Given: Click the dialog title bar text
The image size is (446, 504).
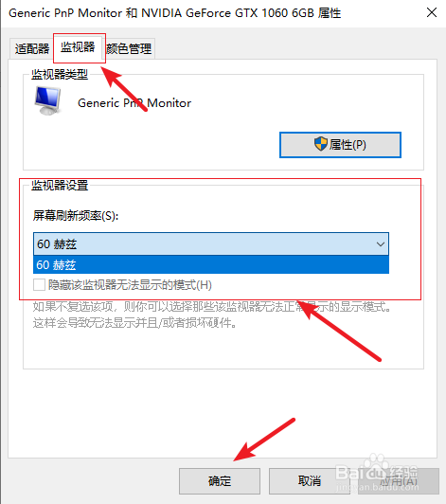Looking at the screenshot, I should [174, 13].
